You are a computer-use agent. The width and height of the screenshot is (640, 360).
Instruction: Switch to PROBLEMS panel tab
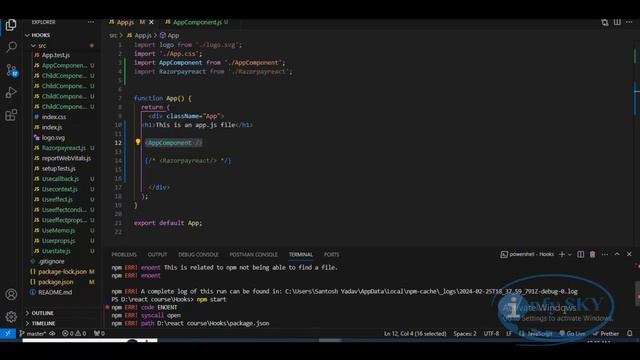(x=124, y=254)
